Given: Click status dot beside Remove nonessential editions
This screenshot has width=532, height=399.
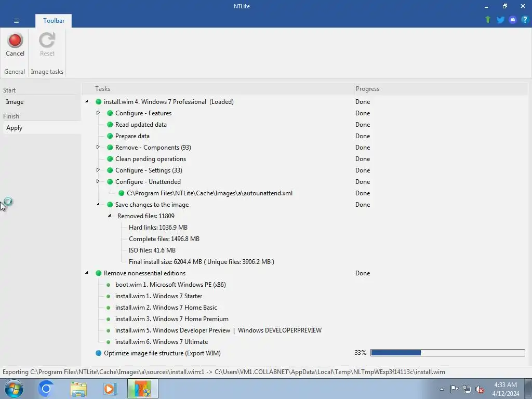Looking at the screenshot, I should [98, 273].
